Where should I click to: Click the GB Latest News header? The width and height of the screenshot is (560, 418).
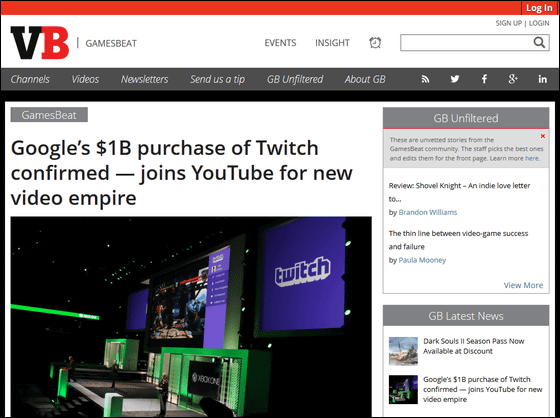coord(466,316)
